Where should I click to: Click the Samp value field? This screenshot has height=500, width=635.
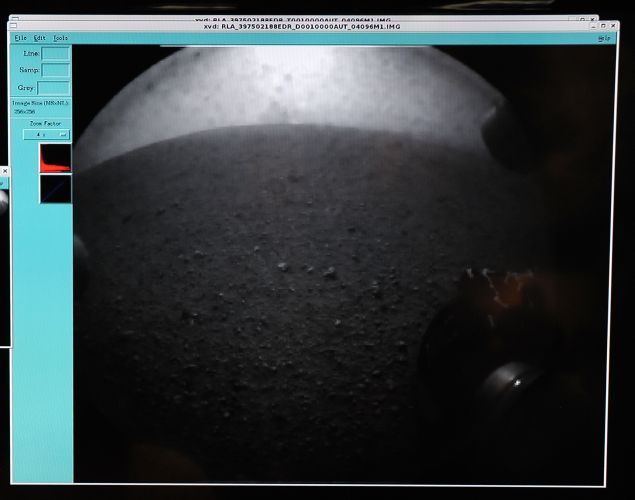pyautogui.click(x=56, y=70)
